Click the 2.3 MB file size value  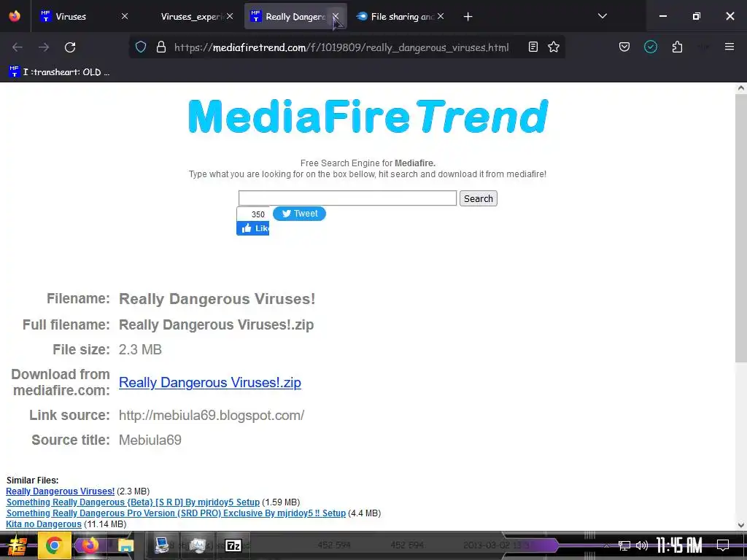coord(140,349)
